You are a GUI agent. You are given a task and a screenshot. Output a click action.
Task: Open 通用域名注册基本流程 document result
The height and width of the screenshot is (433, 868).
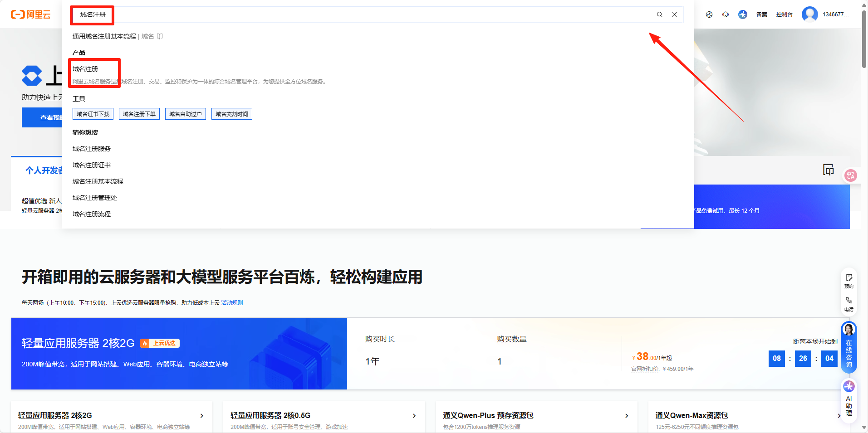click(104, 36)
